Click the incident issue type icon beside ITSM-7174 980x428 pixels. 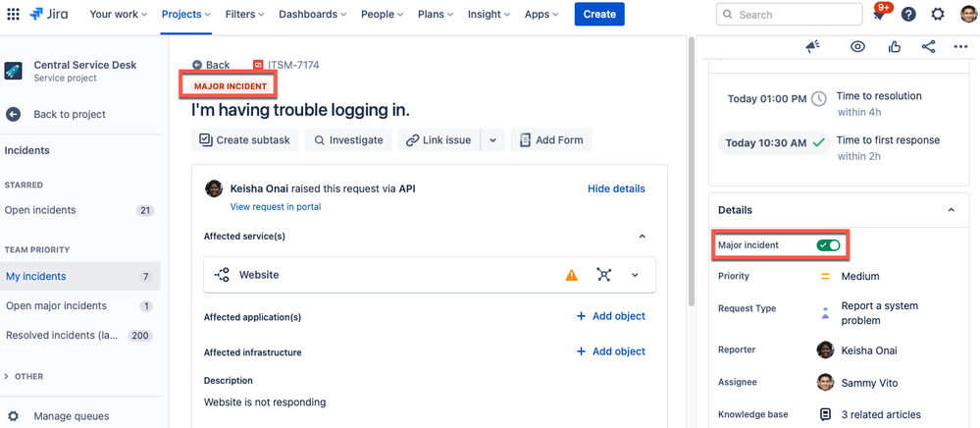[258, 65]
